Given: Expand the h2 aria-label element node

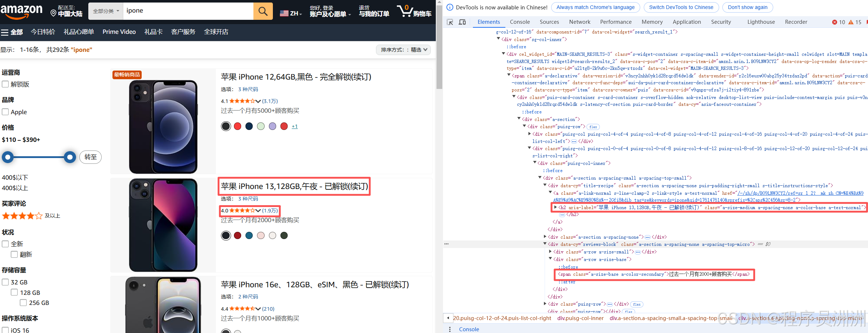Looking at the screenshot, I should (555, 207).
